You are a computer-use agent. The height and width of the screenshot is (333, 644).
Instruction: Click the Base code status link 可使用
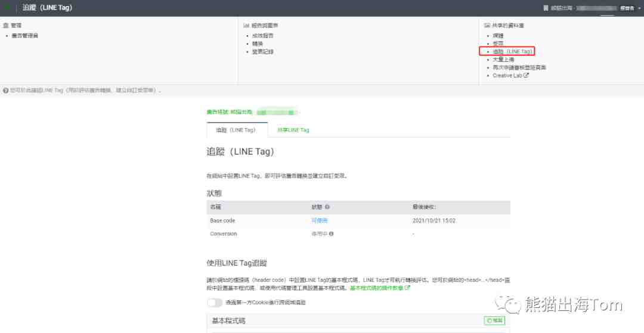click(x=320, y=220)
